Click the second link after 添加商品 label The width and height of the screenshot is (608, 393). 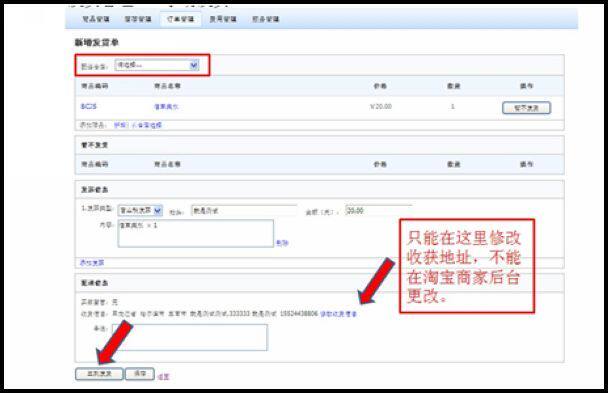tap(147, 125)
